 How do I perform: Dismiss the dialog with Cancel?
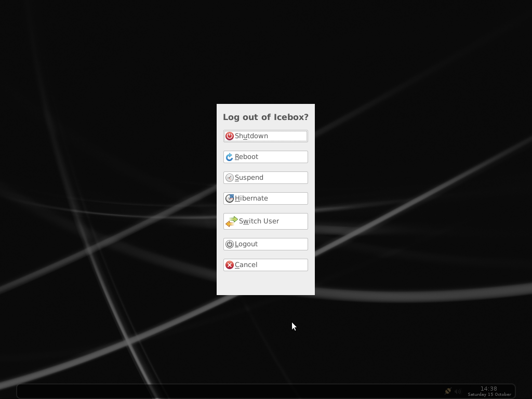265,264
